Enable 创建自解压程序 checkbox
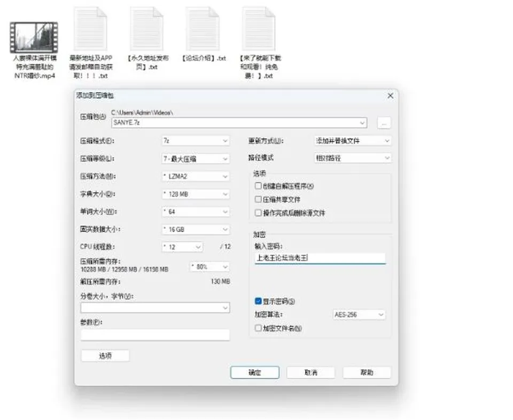 258,186
